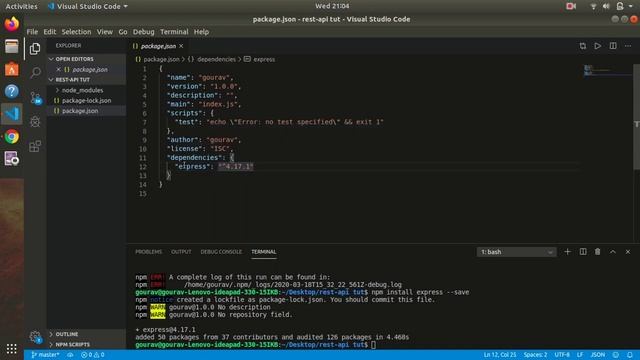This screenshot has width=640, height=360.
Task: Open the Selection menu
Action: click(x=76, y=32)
